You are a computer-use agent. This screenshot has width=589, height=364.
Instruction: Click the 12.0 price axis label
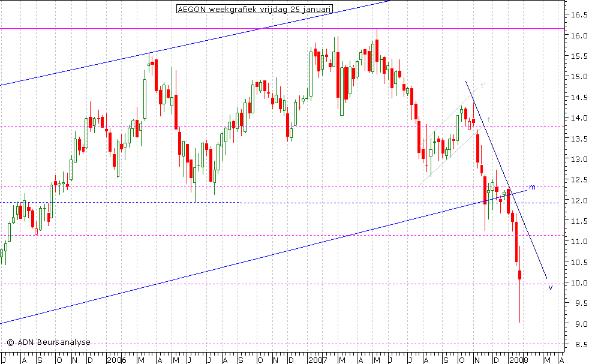point(579,201)
